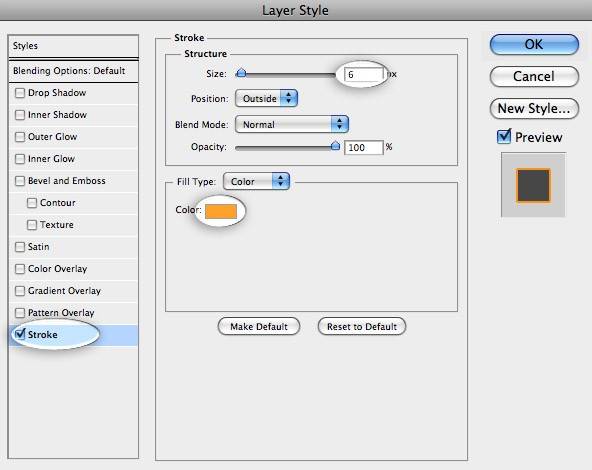Uncheck the Stroke style checkbox
The height and width of the screenshot is (470, 592).
click(20, 334)
